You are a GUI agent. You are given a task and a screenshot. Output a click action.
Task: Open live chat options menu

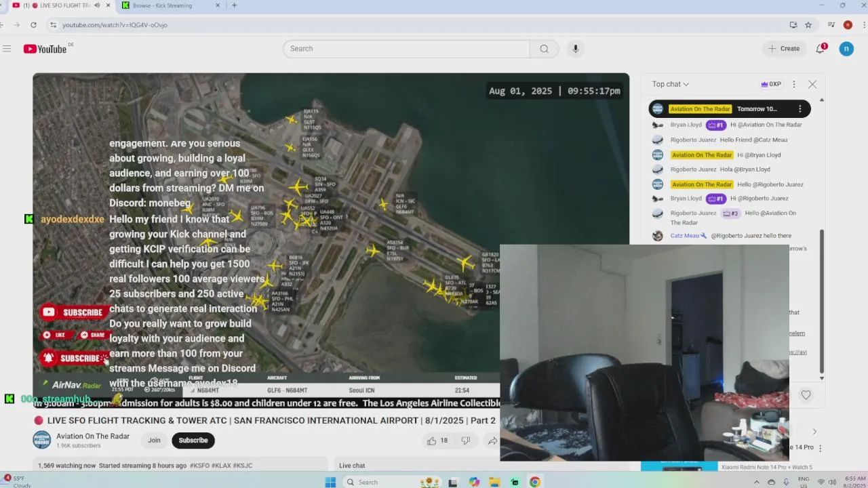[794, 85]
